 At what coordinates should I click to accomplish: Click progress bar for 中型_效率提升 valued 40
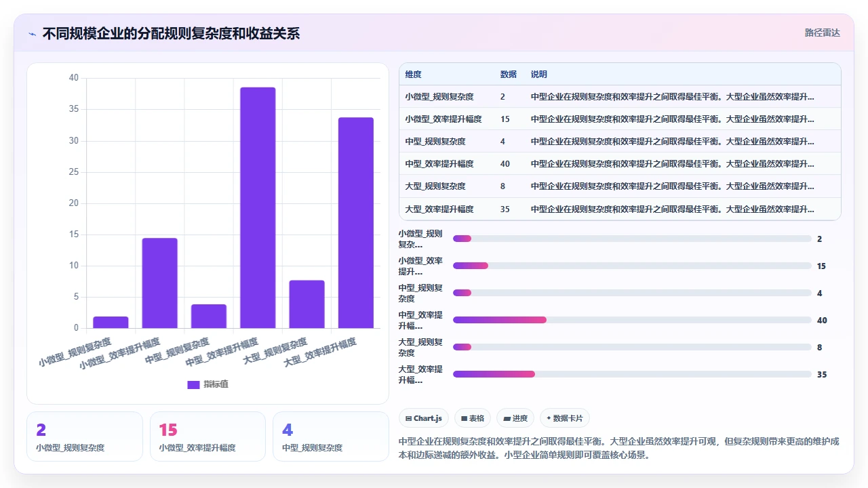pyautogui.click(x=632, y=320)
